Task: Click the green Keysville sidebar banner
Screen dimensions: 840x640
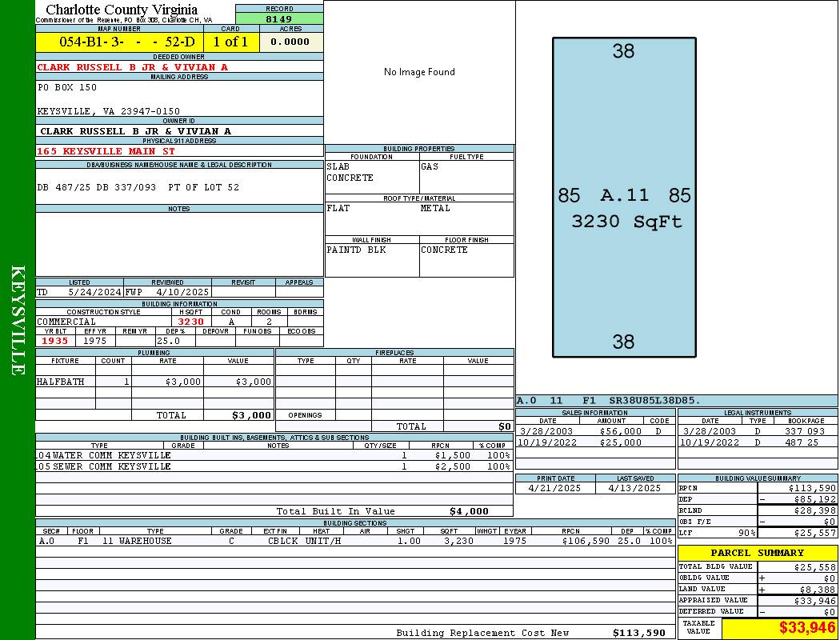Action: (x=18, y=320)
